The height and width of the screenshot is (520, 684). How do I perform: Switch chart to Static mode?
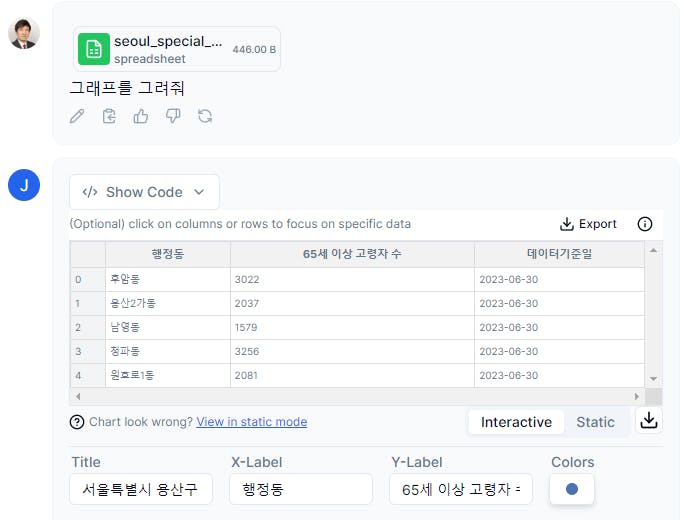click(x=595, y=422)
